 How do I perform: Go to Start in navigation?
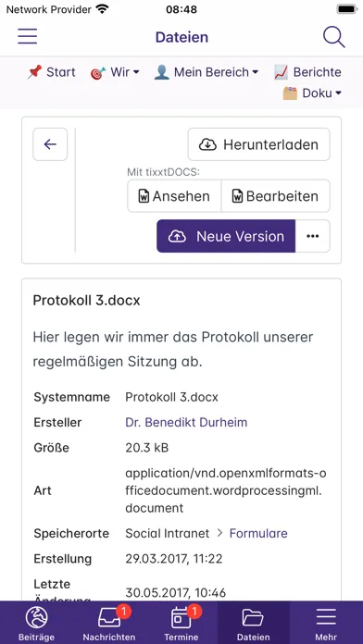pos(51,72)
